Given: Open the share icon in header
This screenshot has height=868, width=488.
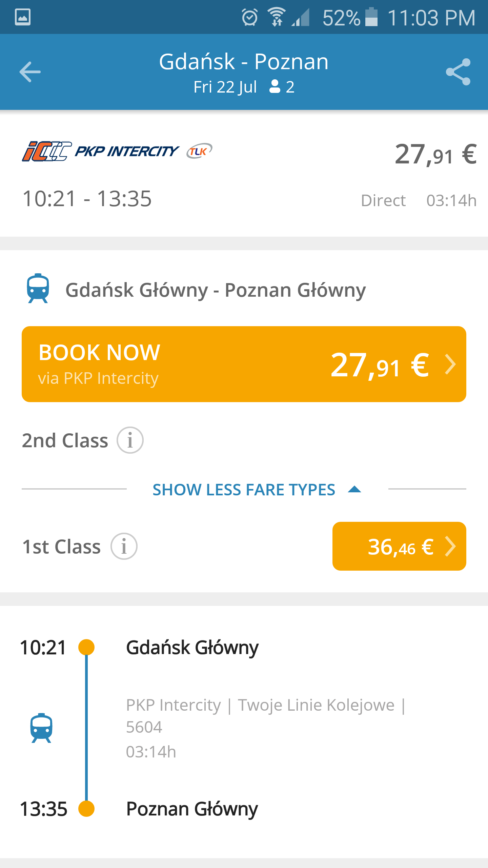Looking at the screenshot, I should [x=458, y=72].
